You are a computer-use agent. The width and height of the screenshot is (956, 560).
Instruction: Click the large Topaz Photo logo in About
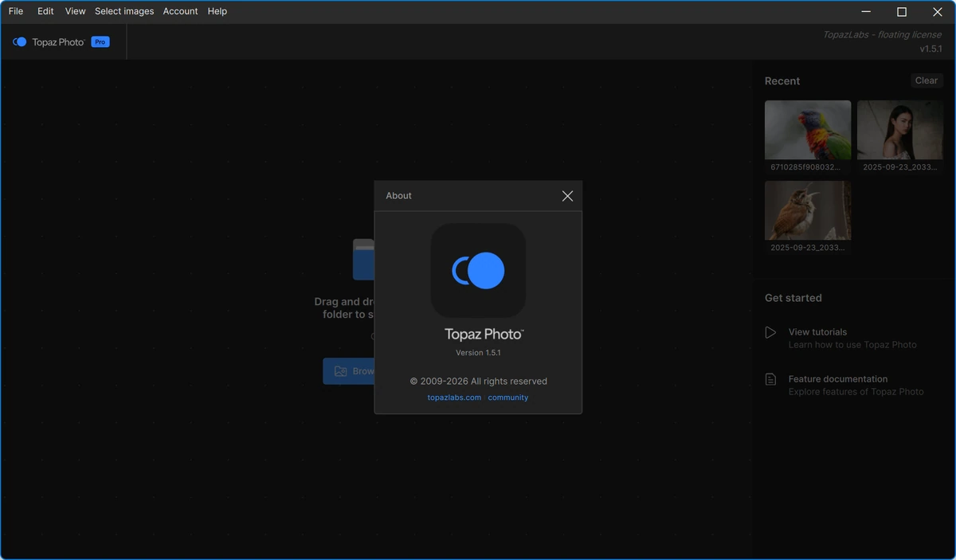tap(478, 271)
